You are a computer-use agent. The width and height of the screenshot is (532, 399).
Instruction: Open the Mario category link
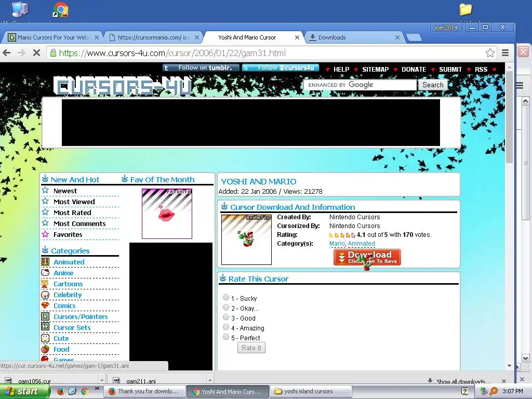tap(337, 243)
